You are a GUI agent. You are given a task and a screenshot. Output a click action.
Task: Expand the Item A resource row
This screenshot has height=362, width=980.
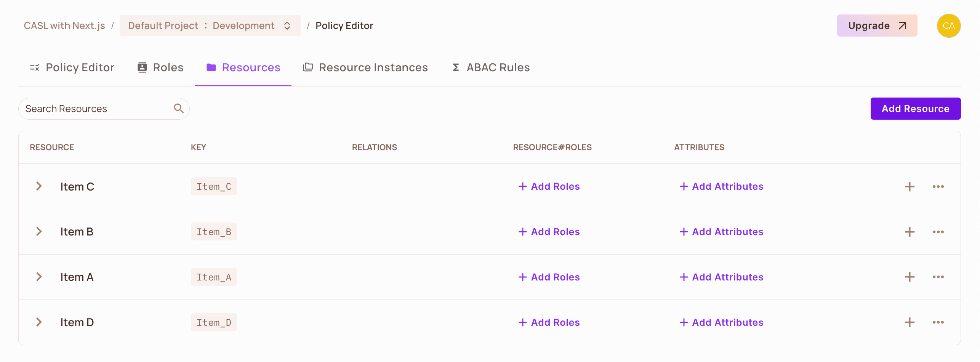coord(38,277)
